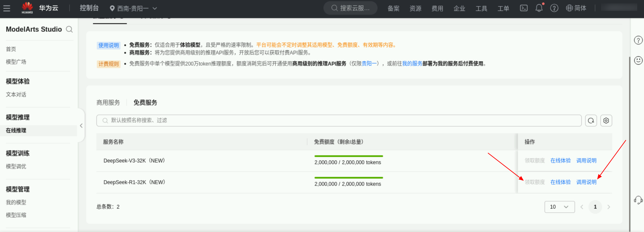Open the hamburger main menu
The image size is (644, 232).
(7, 8)
